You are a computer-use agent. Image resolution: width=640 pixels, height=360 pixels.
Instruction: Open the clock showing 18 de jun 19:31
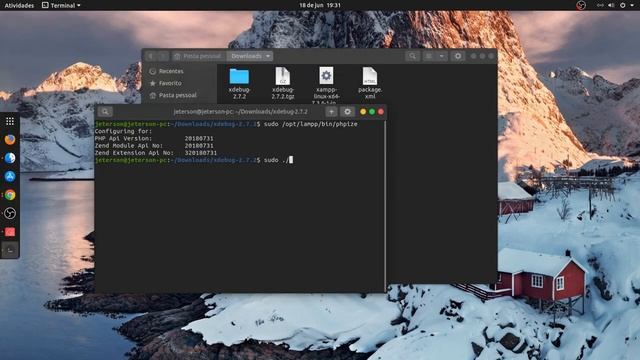point(320,5)
